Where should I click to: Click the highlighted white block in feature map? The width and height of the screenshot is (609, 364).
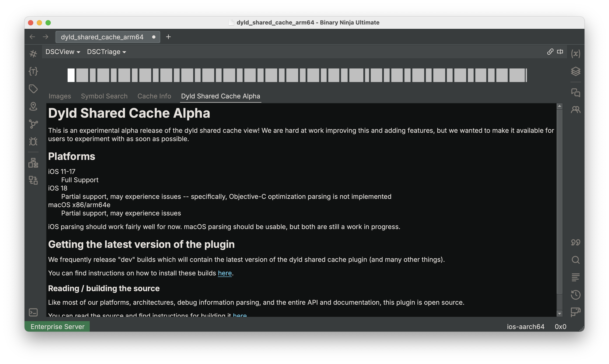(x=71, y=75)
